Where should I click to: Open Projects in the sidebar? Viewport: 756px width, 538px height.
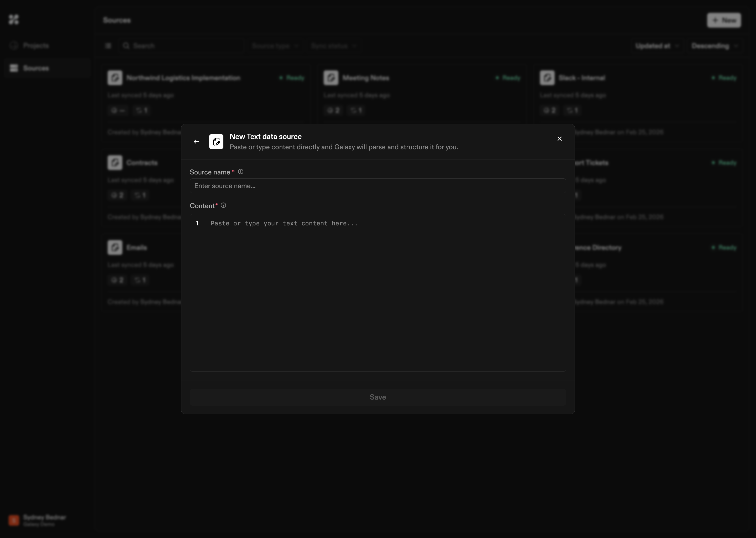coord(36,45)
